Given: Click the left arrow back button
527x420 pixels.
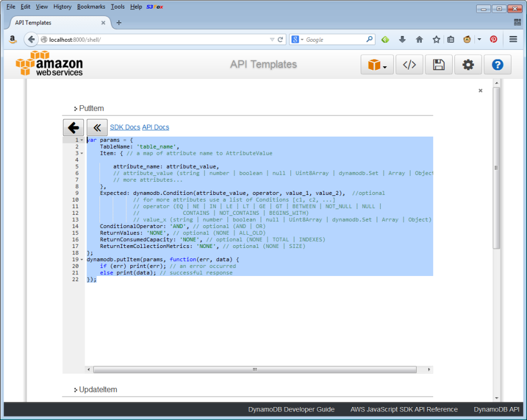Looking at the screenshot, I should pos(73,127).
